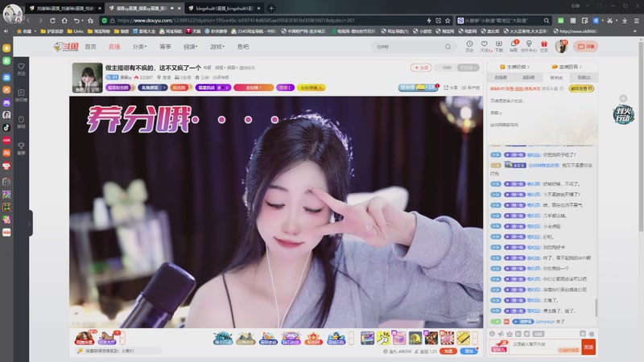Click the chat message input field
This screenshot has width=644, height=362.
(546, 347)
